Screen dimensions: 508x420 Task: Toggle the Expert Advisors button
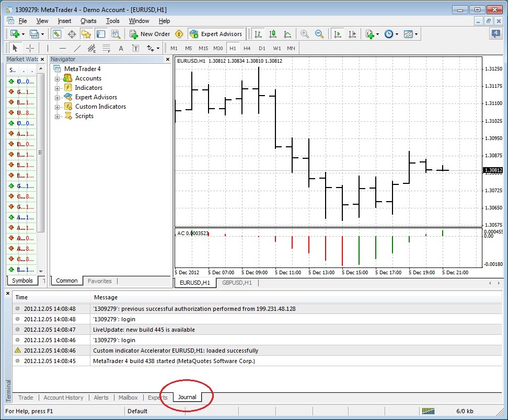pos(216,33)
